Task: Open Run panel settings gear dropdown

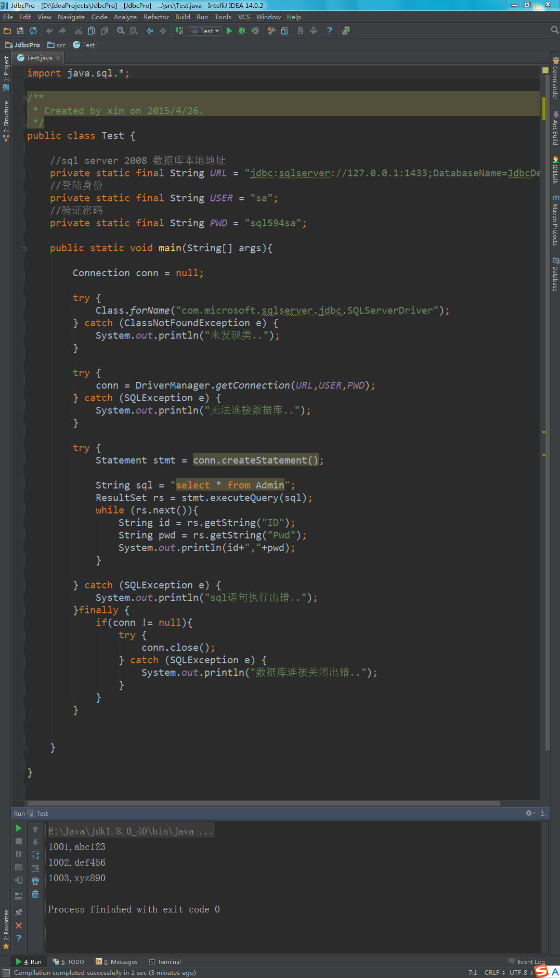Action: 530,813
